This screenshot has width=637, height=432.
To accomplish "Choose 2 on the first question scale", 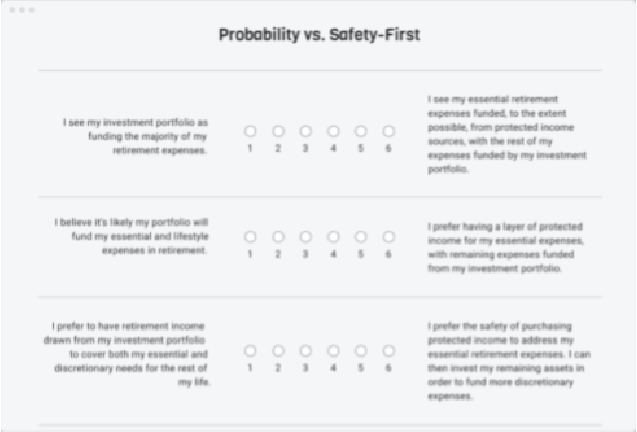I will (278, 131).
